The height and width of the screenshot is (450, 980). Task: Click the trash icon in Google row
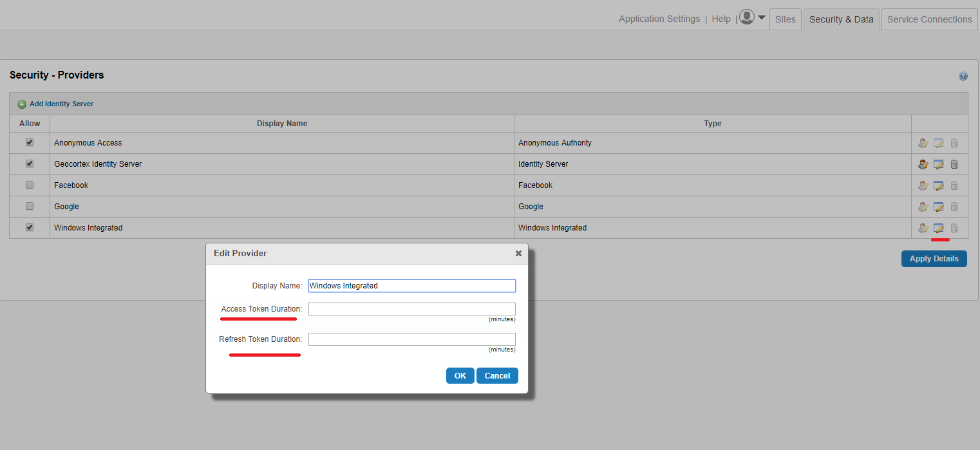(x=954, y=207)
